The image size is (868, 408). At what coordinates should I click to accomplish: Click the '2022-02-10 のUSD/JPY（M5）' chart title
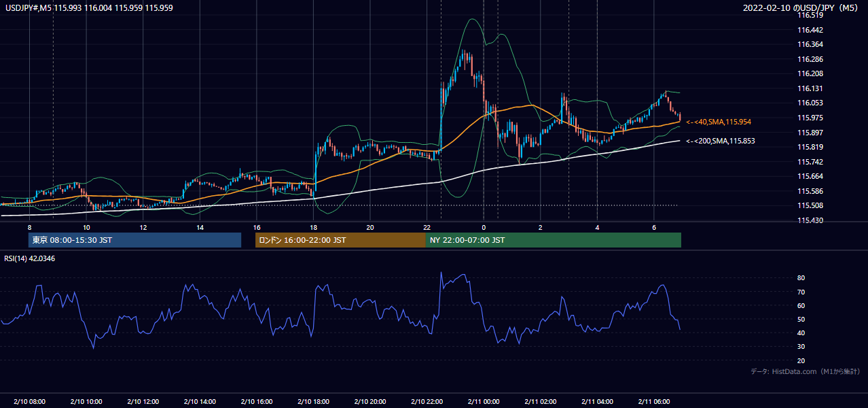[x=801, y=7]
